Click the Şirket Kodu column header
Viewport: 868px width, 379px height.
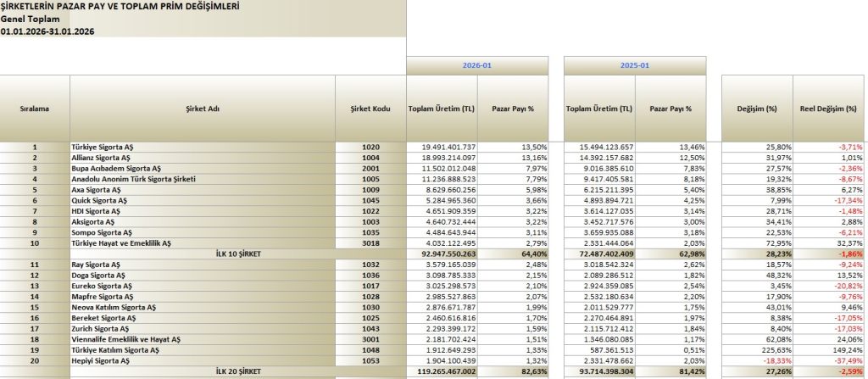pos(370,109)
